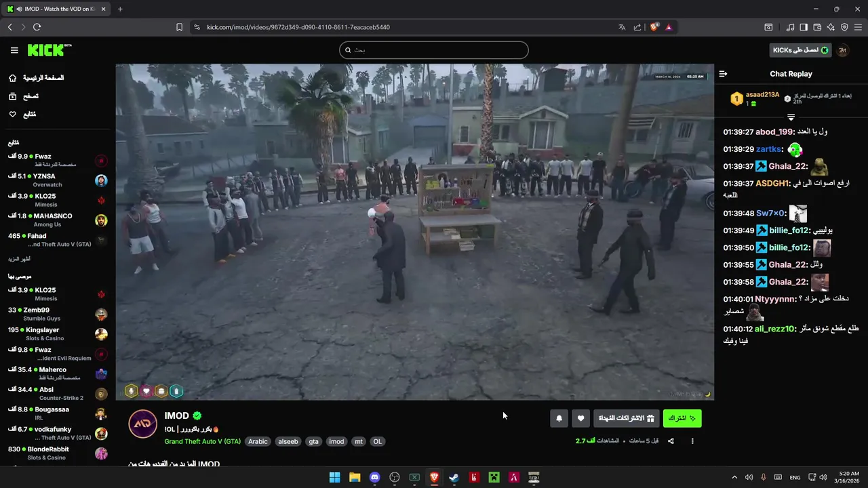Click the Brave Rewards triangle icon

click(x=669, y=27)
